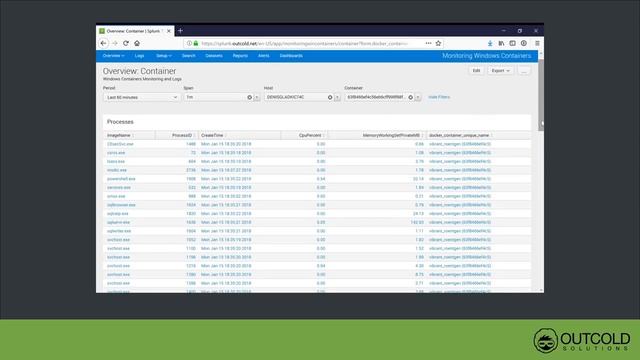Click the smss.exe process entry
The height and width of the screenshot is (360, 640).
116,196
